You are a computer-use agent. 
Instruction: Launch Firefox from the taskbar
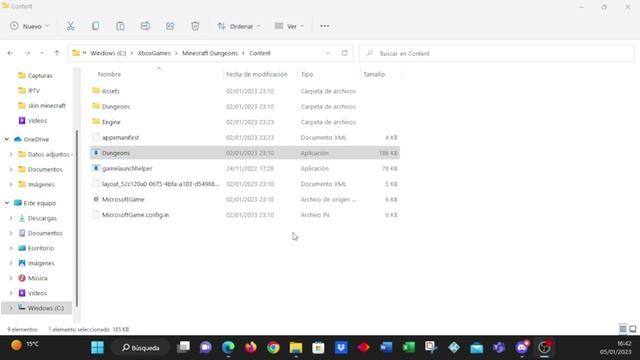click(x=251, y=347)
